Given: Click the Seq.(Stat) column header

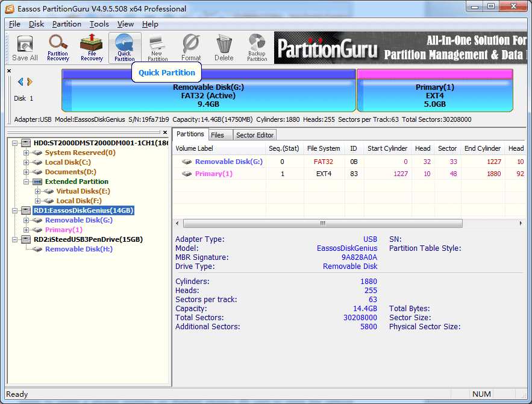Looking at the screenshot, I should pyautogui.click(x=284, y=148).
